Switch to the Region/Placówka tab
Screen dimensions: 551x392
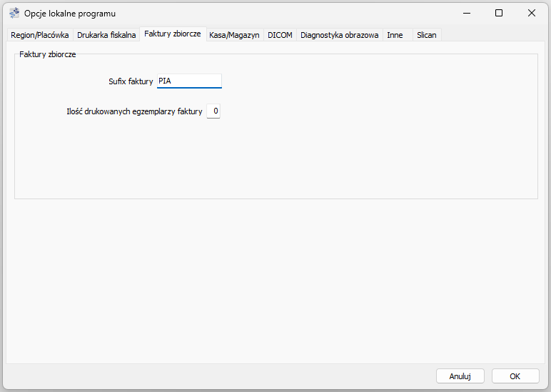(x=40, y=34)
